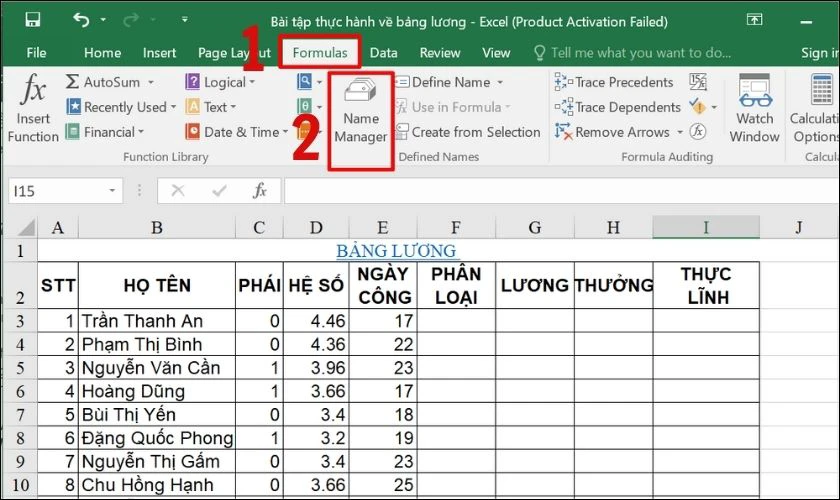The height and width of the screenshot is (500, 840).
Task: Click Define Name button
Action: [x=443, y=82]
